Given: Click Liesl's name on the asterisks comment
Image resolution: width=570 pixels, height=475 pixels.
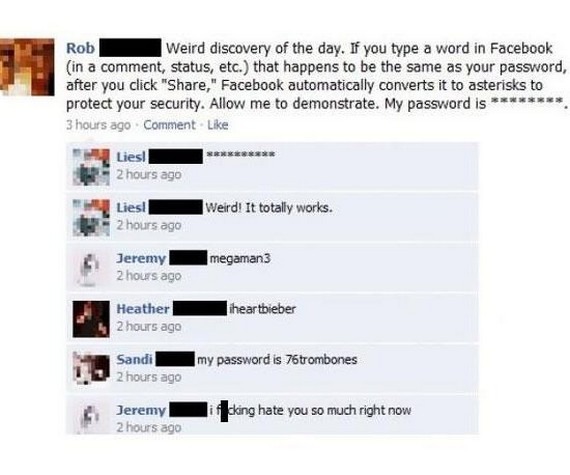Looking at the screenshot, I should click(131, 157).
